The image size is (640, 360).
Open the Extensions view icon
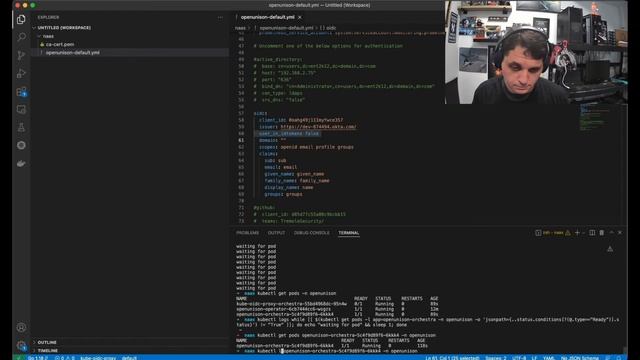click(21, 92)
